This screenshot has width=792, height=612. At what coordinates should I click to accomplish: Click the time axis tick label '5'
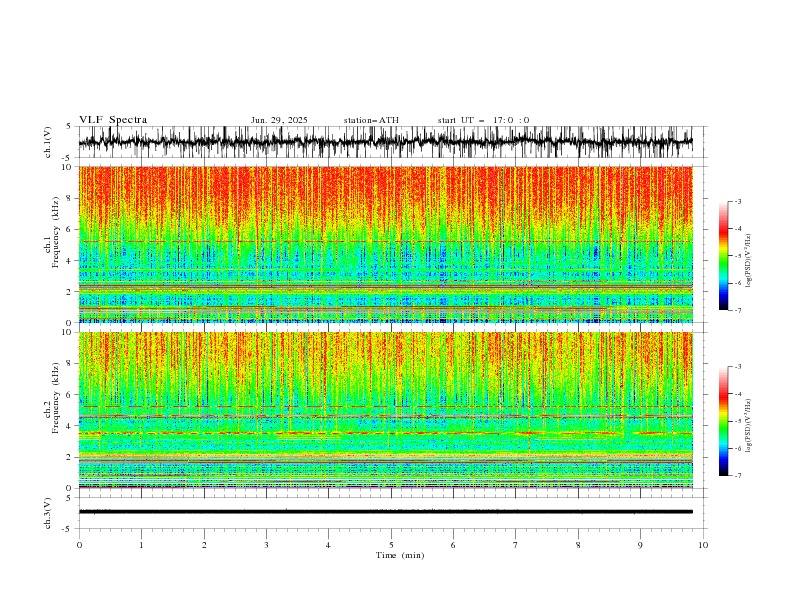pos(391,545)
